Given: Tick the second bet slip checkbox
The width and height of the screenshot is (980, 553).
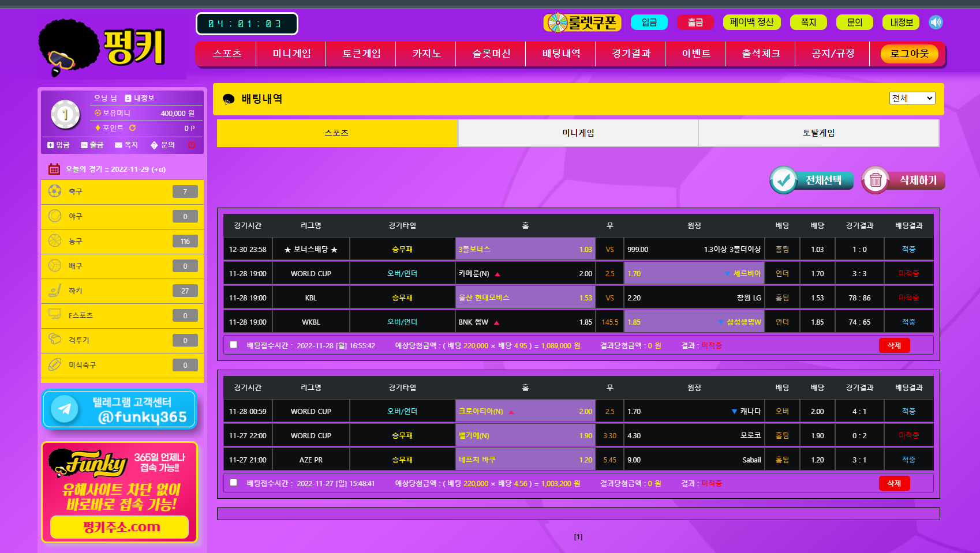Looking at the screenshot, I should [x=234, y=483].
